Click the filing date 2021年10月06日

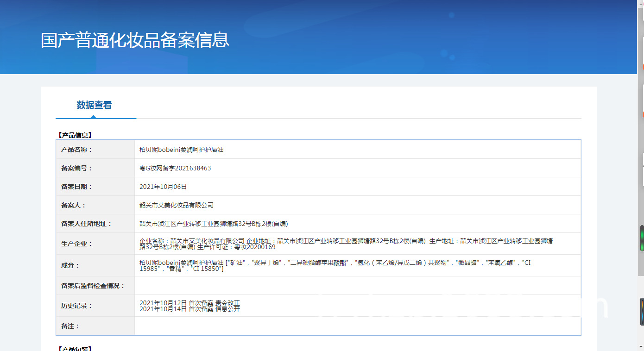[x=163, y=187]
